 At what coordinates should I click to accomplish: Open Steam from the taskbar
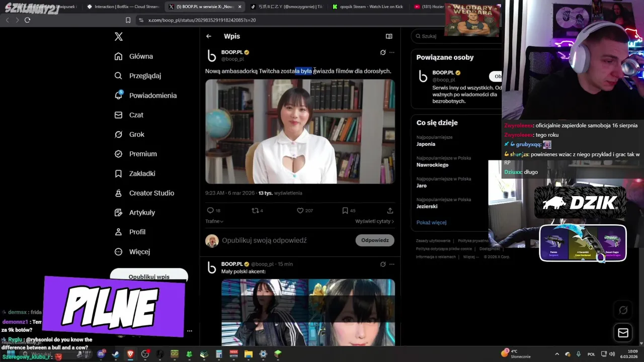click(116, 354)
